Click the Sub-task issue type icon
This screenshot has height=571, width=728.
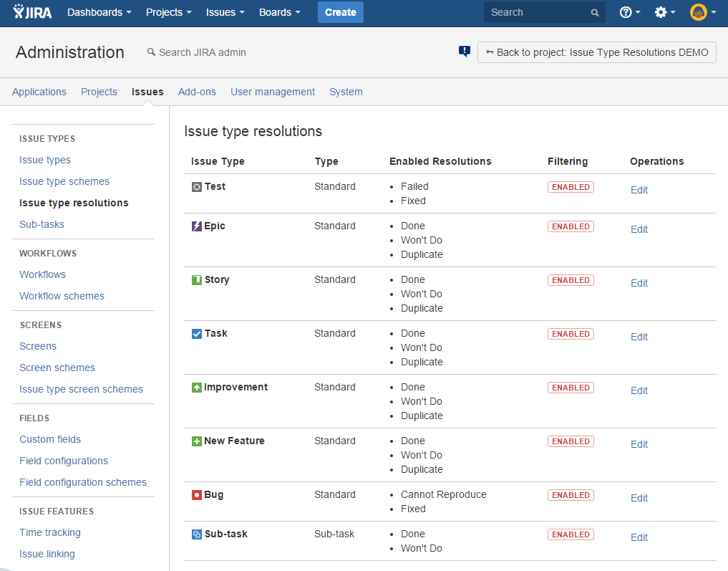click(197, 534)
